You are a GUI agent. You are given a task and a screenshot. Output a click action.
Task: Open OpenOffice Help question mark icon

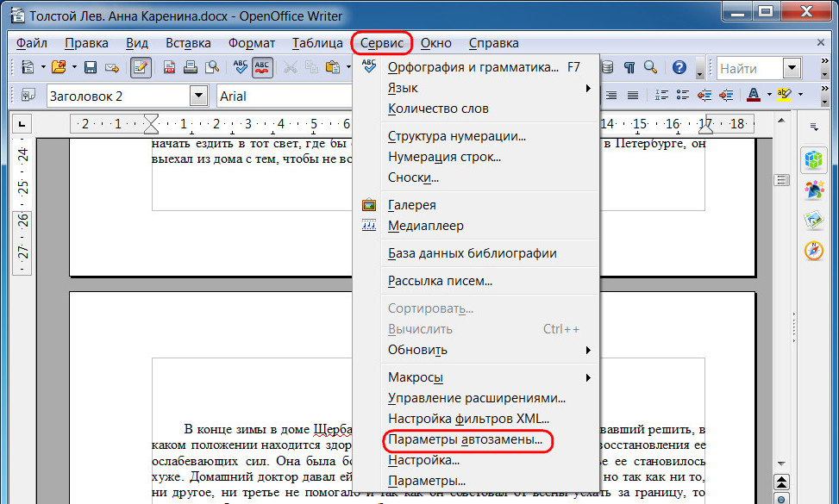click(x=679, y=67)
